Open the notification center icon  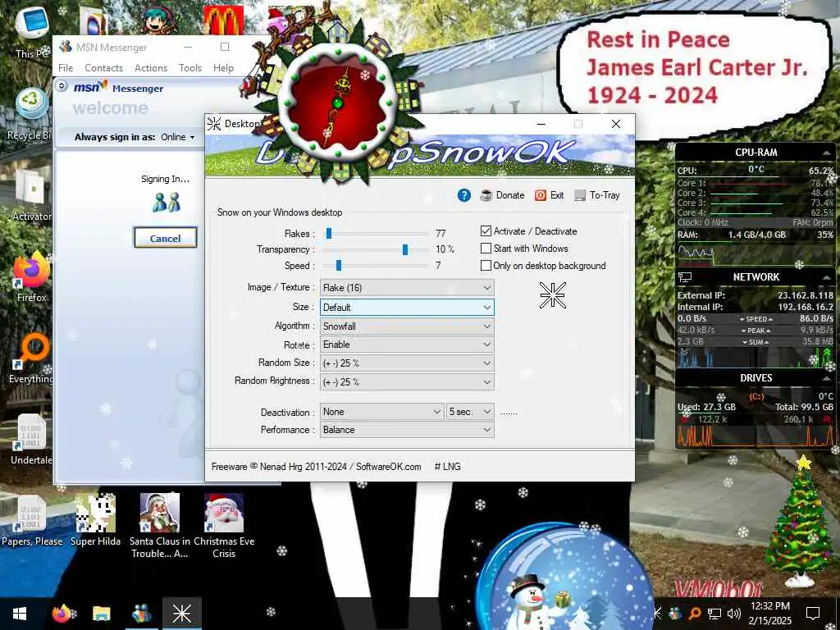click(813, 614)
